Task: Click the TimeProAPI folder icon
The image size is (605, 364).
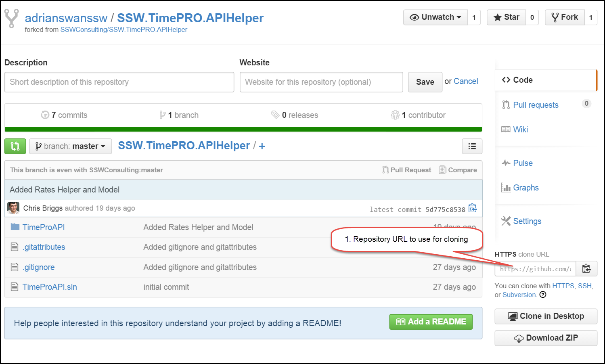Action: tap(15, 226)
